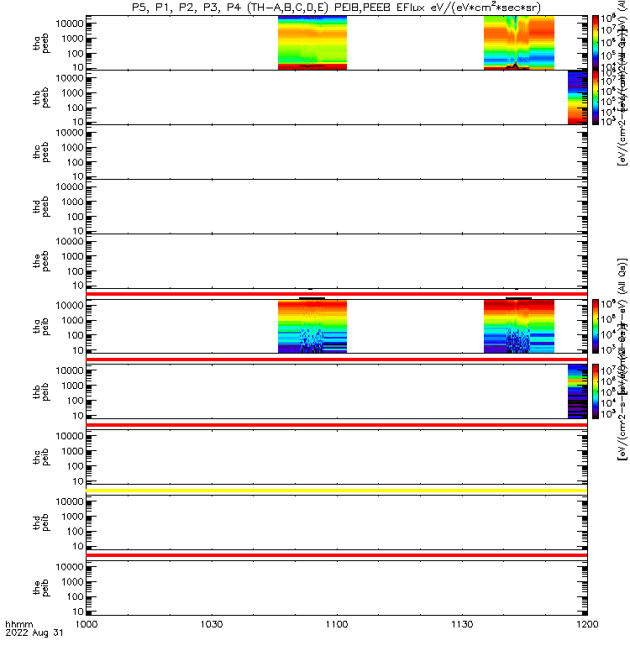
Task: Click the red bar above the peib panel
Action: [x=337, y=555]
